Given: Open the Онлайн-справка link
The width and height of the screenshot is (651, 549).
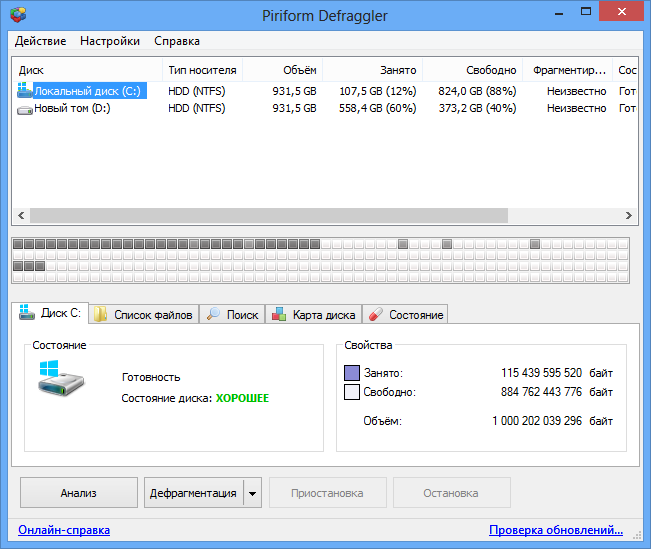Looking at the screenshot, I should 64,530.
